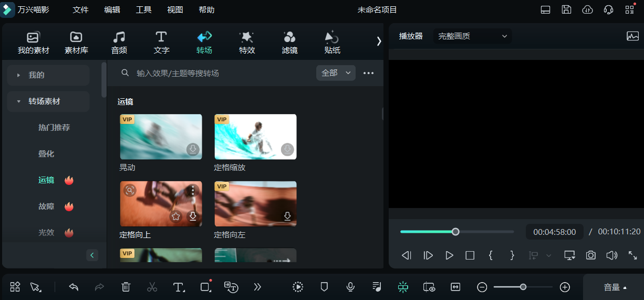Expand more timeline tools with double chevron
The image size is (644, 300).
pos(257,287)
